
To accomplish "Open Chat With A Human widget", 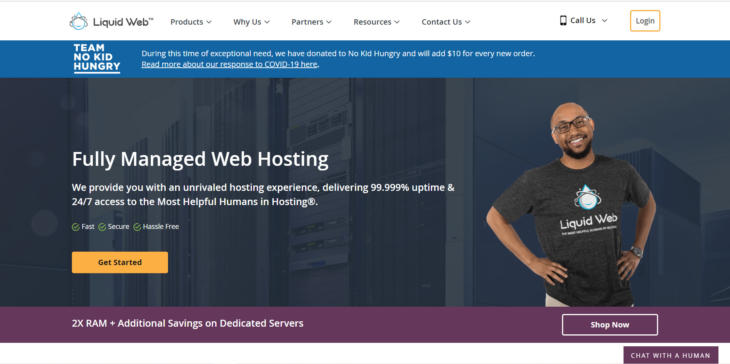I will pos(670,355).
